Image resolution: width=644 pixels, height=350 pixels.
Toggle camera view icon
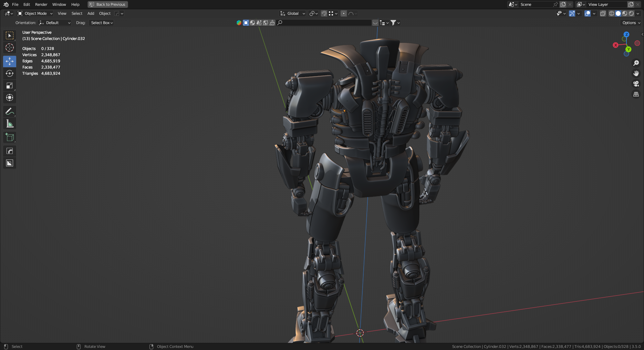click(x=636, y=84)
